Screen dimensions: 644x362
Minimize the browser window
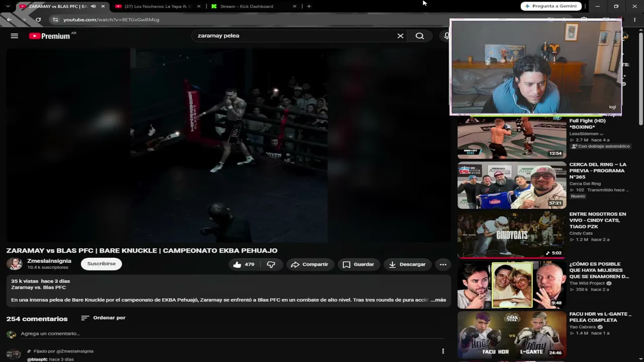(598, 6)
